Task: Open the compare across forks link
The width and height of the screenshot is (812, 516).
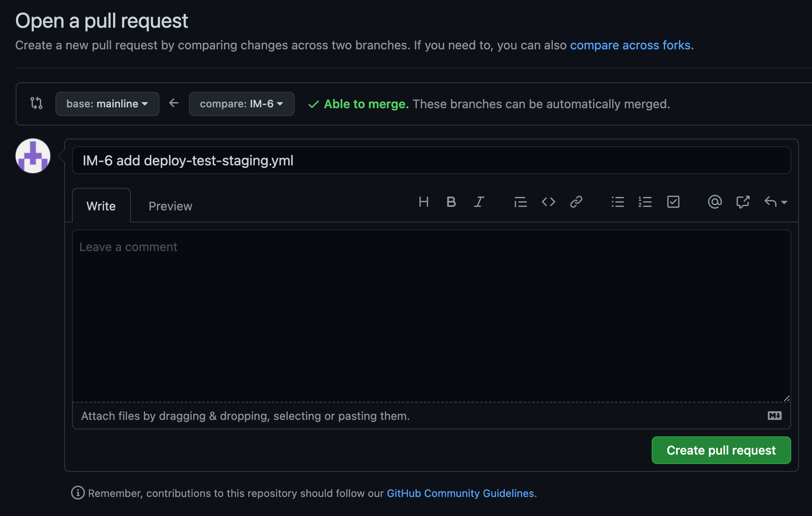Action: coord(630,45)
